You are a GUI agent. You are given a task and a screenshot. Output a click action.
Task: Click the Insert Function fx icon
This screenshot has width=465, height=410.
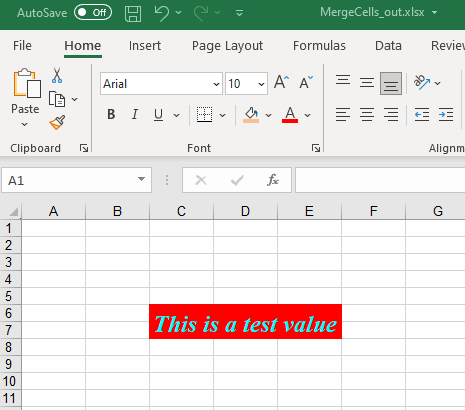pos(273,180)
